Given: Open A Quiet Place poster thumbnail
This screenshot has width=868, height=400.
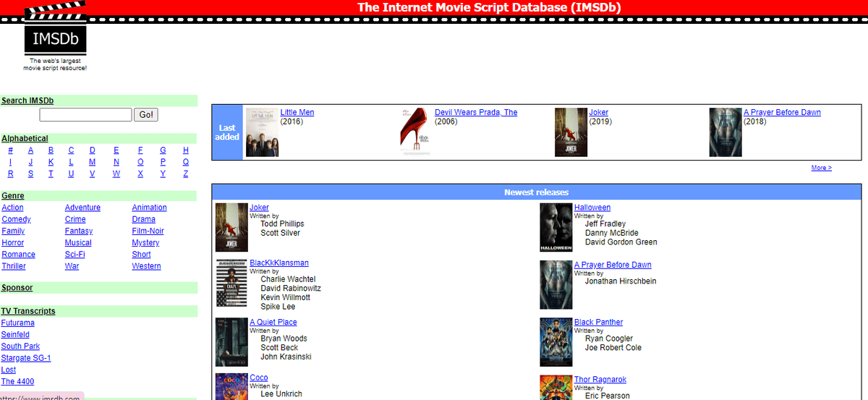Looking at the screenshot, I should click(231, 342).
